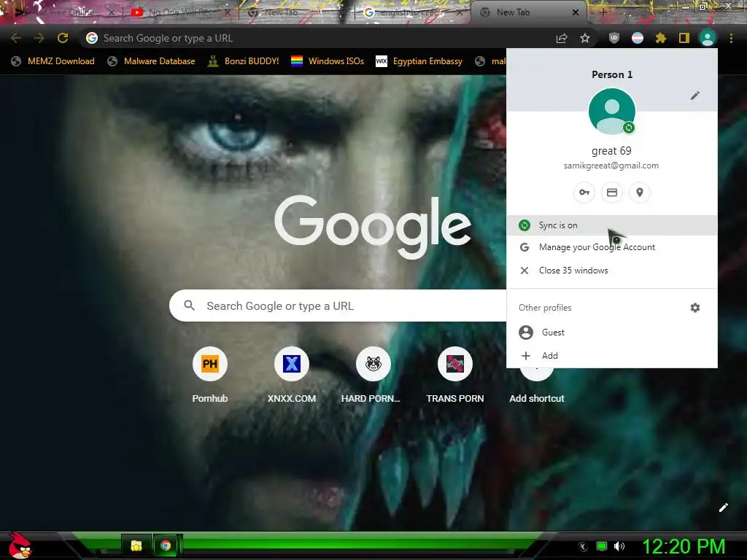Screen dimensions: 747x560
Task: Show hidden tray icons arrow
Action: 583,547
